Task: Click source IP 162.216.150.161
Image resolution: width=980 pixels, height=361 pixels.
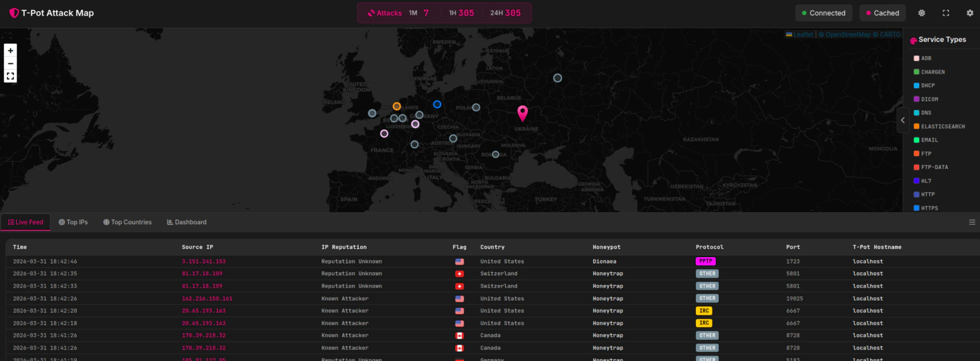Action: point(207,299)
